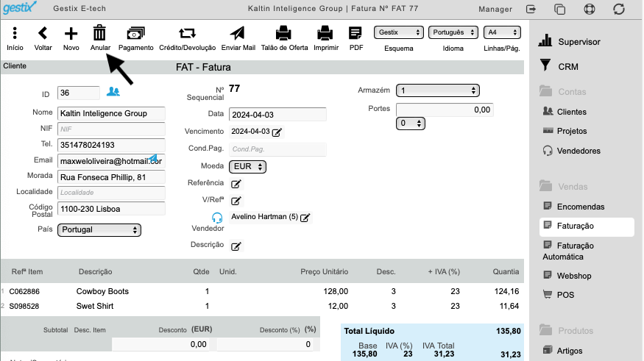Select the Swet Shirt line item

point(95,307)
